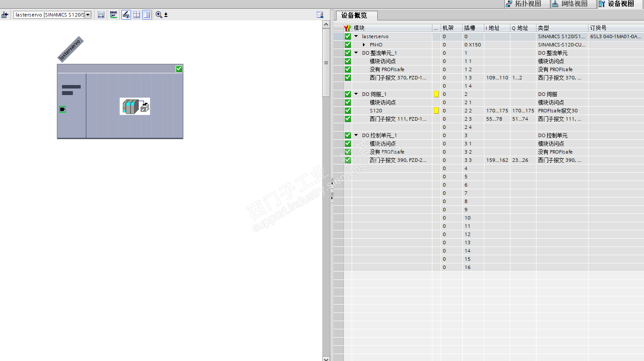Click the yellow marker on S120 row
Image resolution: width=644 pixels, height=361 pixels.
tap(436, 111)
